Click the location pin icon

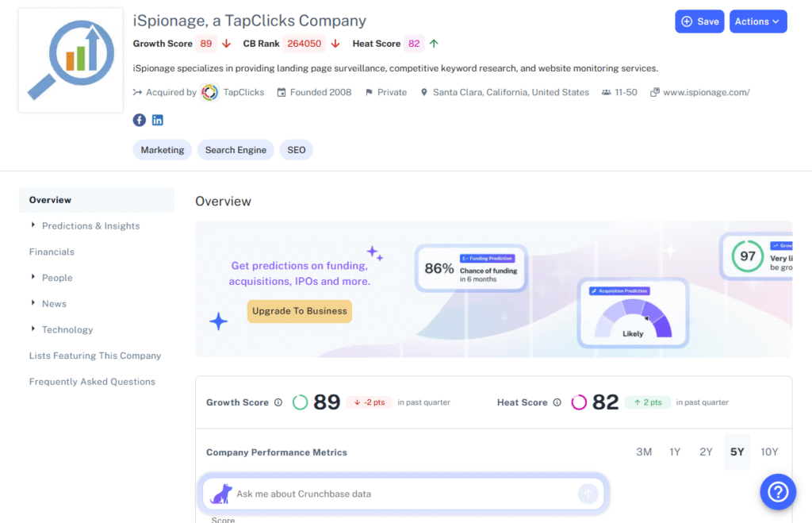click(x=424, y=92)
